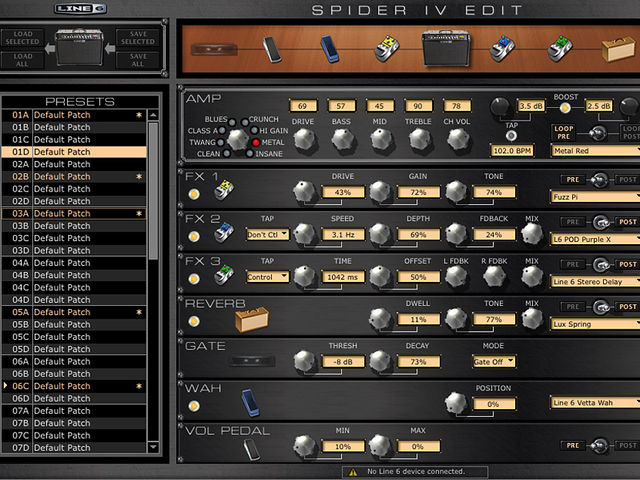
Task: Open the Line 6 Vetta Wah dropdown
Action: [595, 403]
